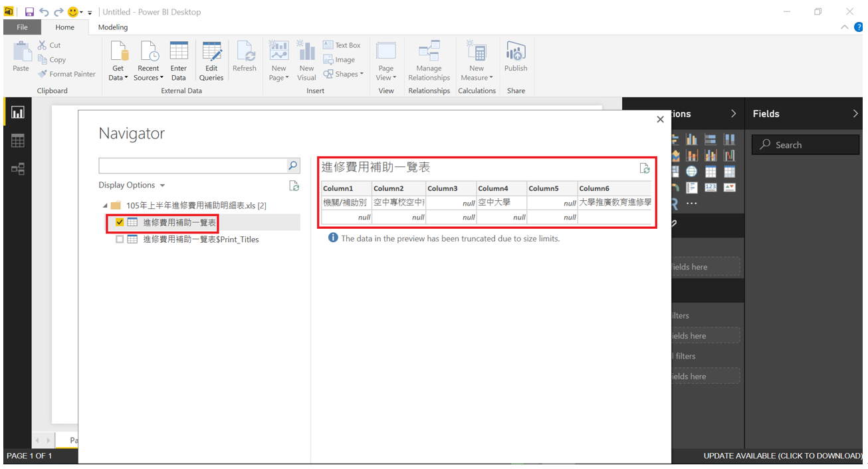Image resolution: width=868 pixels, height=469 pixels.
Task: Click Copy in the Clipboard group
Action: pyautogui.click(x=52, y=60)
